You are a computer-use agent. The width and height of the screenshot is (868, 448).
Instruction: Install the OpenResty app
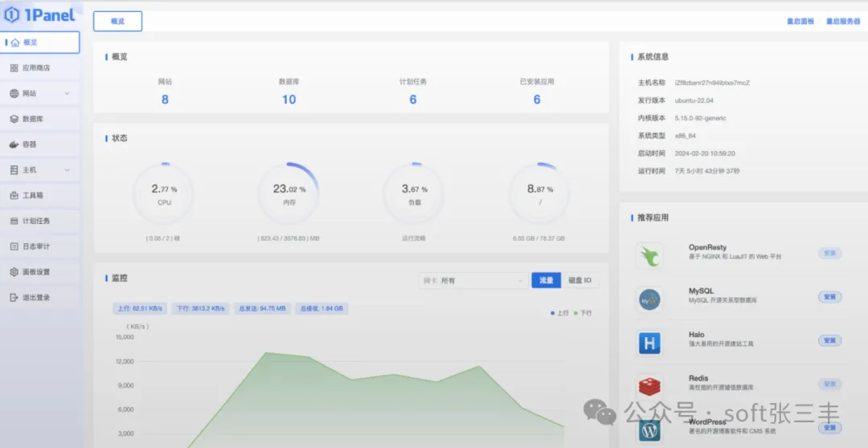[x=829, y=254]
